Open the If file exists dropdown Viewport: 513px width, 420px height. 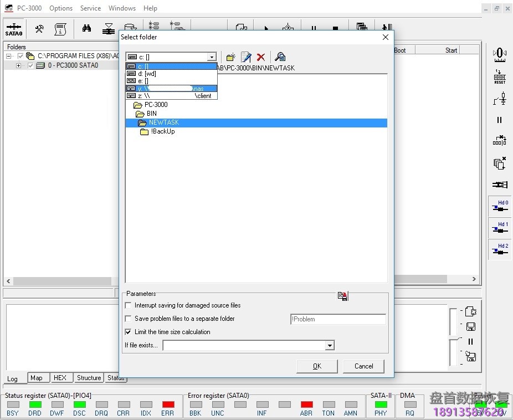330,346
